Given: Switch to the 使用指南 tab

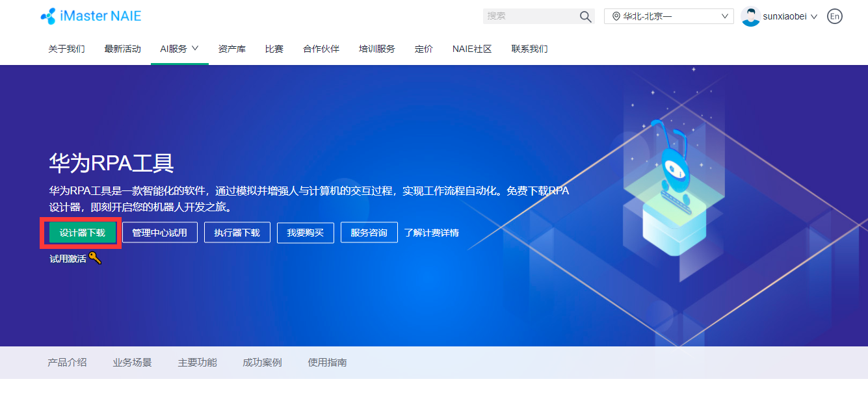Looking at the screenshot, I should coord(327,363).
